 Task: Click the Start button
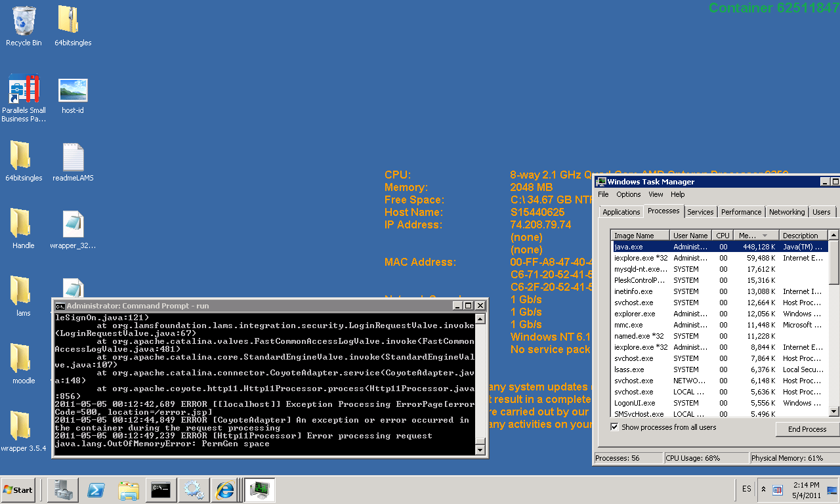tap(18, 490)
